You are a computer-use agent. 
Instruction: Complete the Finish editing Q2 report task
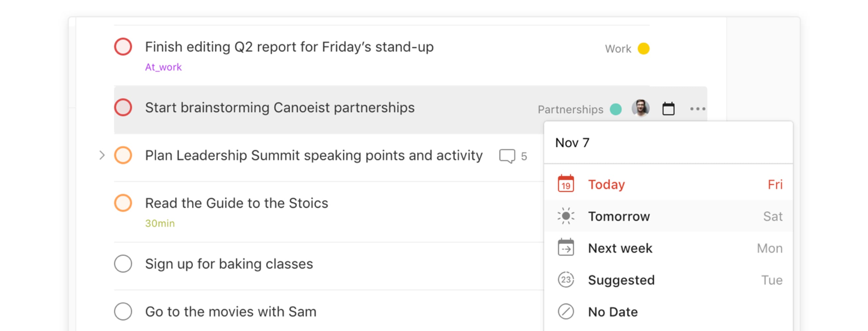tap(123, 47)
